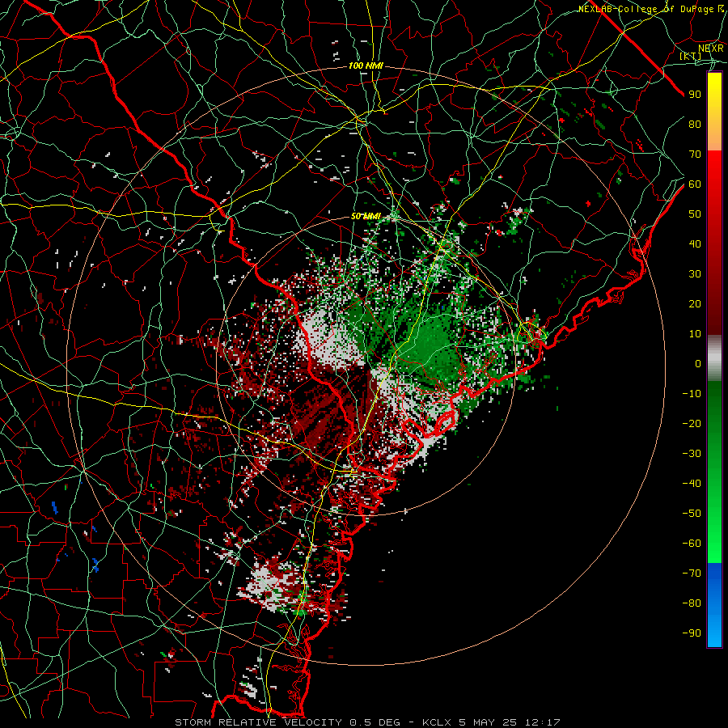Click the gray zero-velocity segment of the color bar
Image resolution: width=728 pixels, height=728 pixels.
pyautogui.click(x=714, y=358)
